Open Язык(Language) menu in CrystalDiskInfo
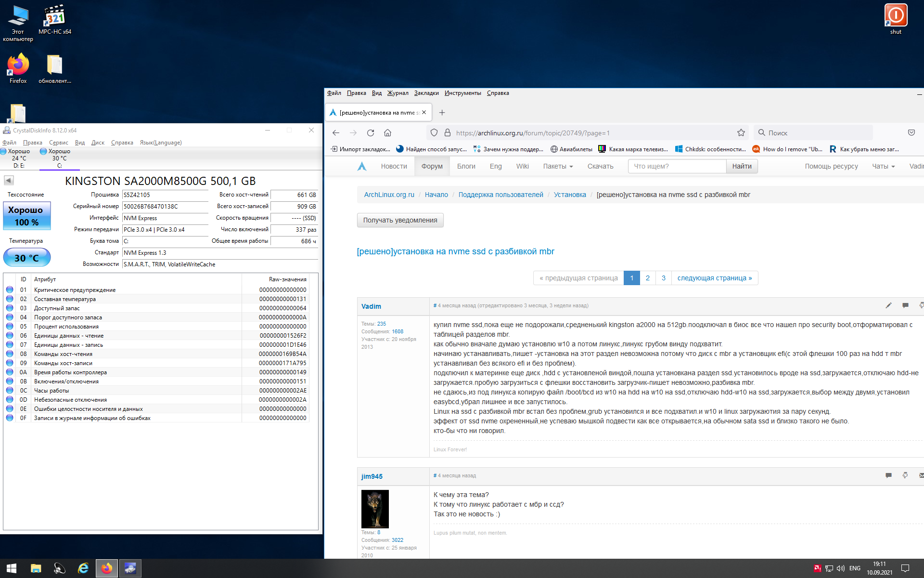 160,143
